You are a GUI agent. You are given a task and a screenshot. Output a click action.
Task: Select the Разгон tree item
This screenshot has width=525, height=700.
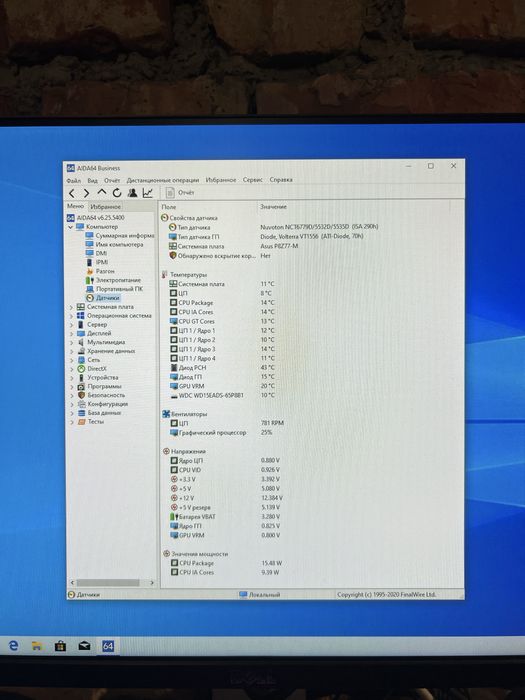click(x=100, y=271)
